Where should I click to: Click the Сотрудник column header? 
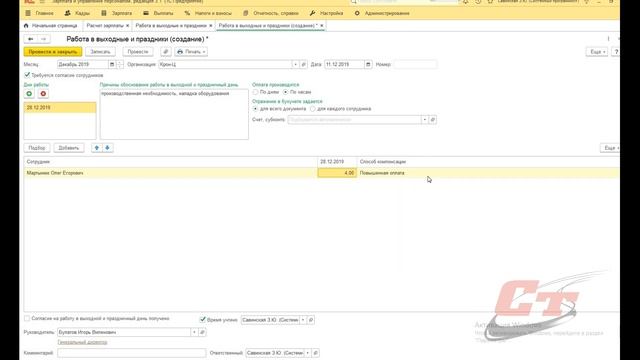click(171, 162)
